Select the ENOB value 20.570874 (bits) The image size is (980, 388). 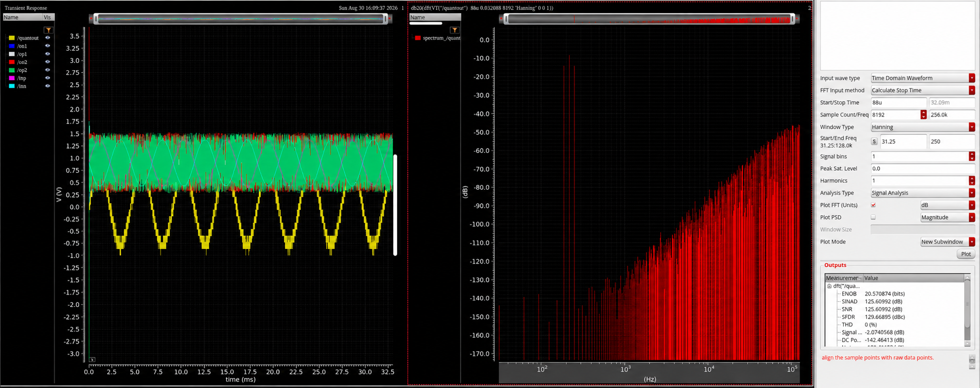pos(885,294)
